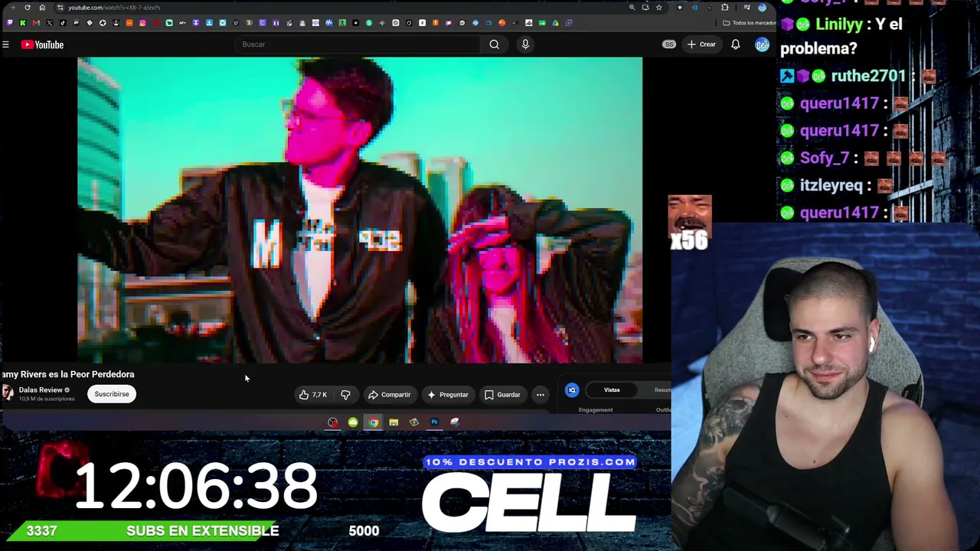Click the SS badge in YouTube header

(669, 44)
